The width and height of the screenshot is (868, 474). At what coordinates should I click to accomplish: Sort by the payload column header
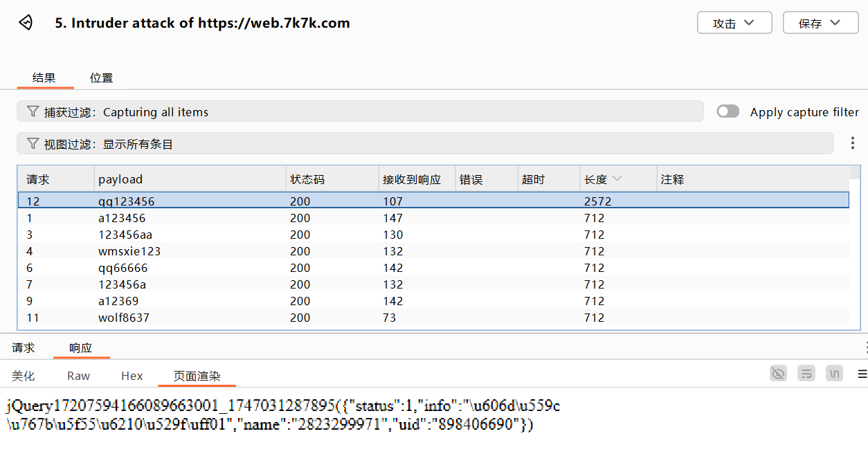click(x=120, y=179)
